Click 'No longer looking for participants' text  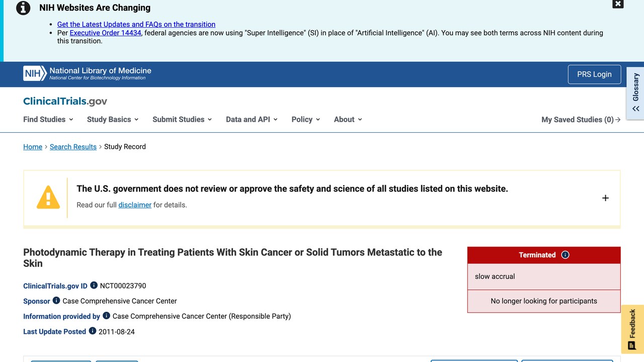544,301
